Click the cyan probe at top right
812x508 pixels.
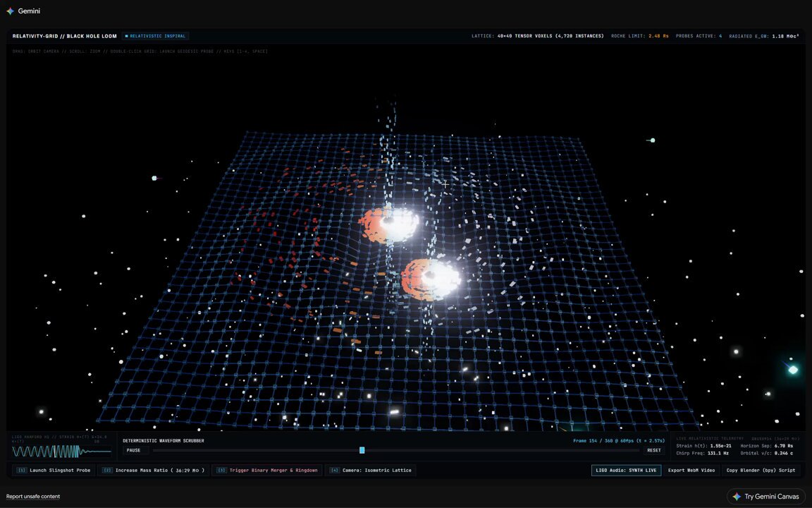653,140
